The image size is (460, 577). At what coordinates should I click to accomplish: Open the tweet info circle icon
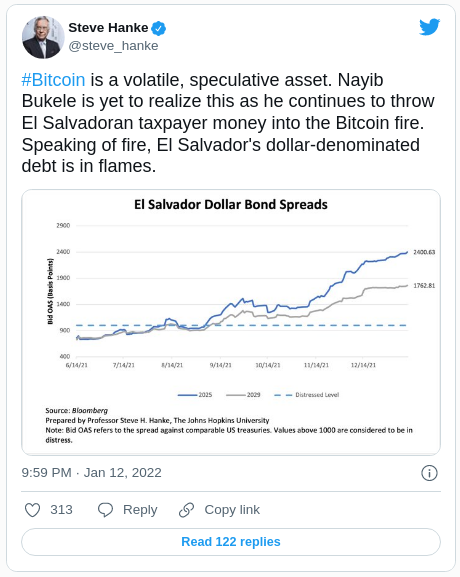(x=429, y=473)
